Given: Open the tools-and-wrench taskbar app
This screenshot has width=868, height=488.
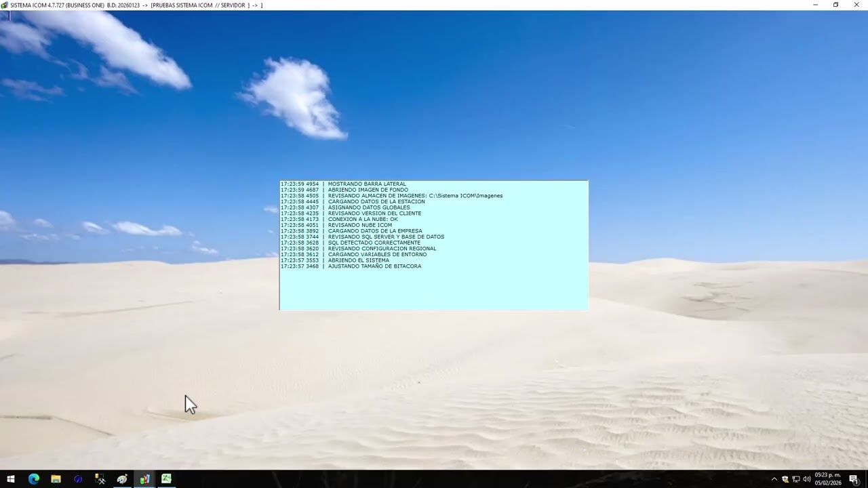Looking at the screenshot, I should click(x=100, y=479).
